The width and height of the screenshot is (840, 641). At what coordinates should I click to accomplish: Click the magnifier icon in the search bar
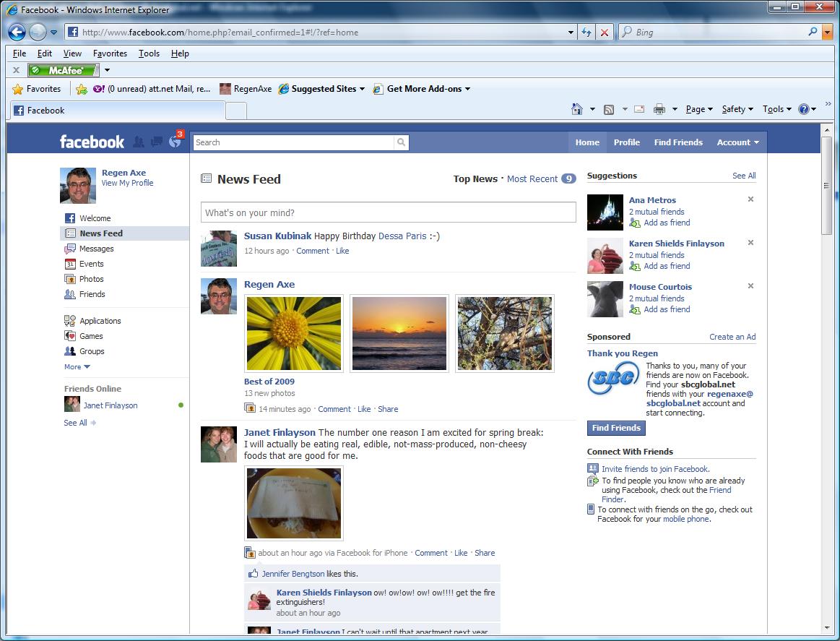coord(402,142)
